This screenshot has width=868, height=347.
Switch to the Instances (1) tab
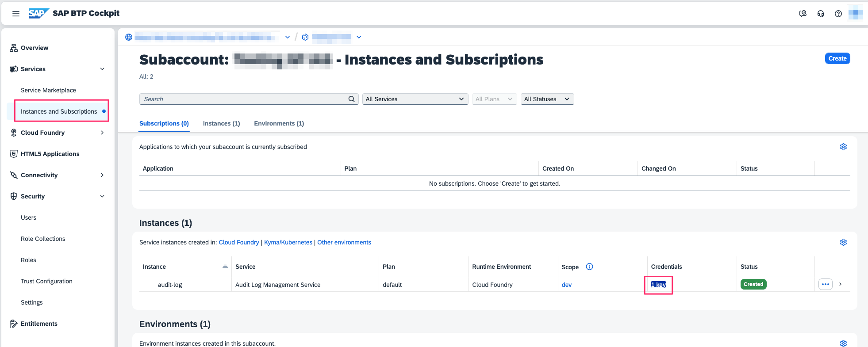[x=221, y=123]
